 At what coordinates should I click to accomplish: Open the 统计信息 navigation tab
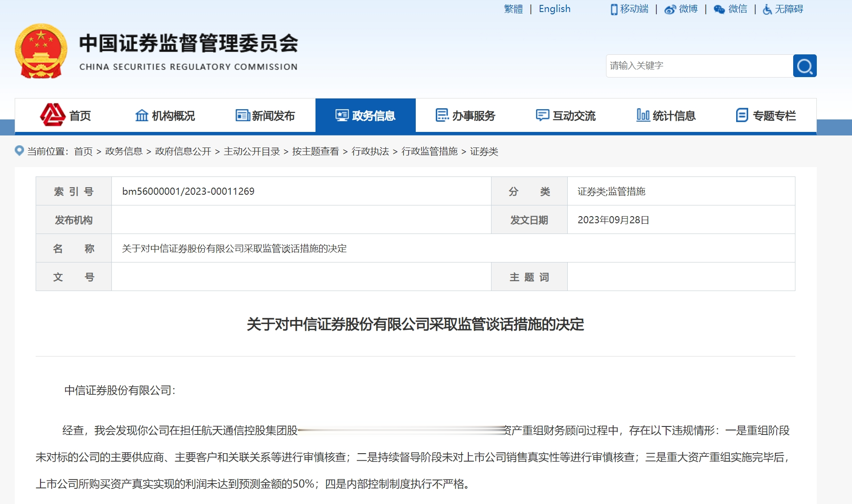666,115
